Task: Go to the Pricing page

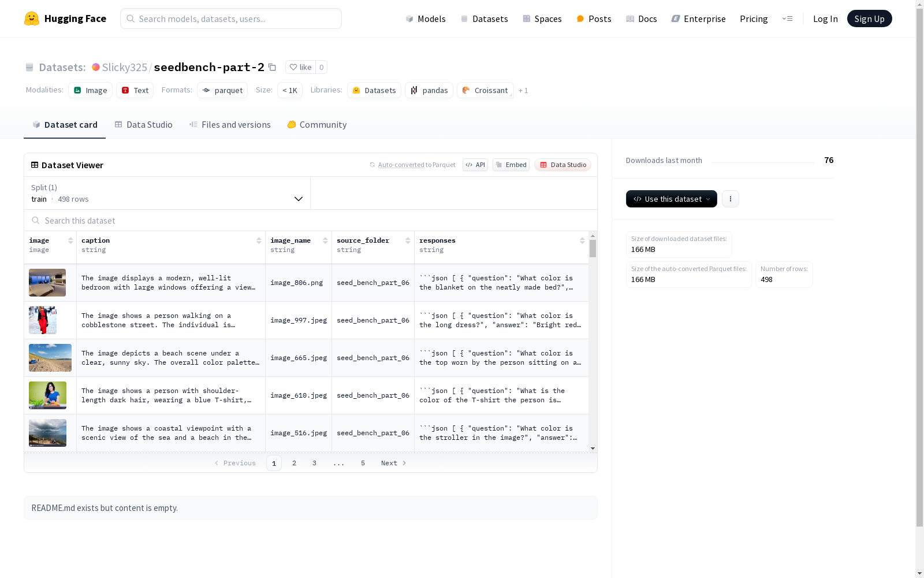Action: pos(754,18)
